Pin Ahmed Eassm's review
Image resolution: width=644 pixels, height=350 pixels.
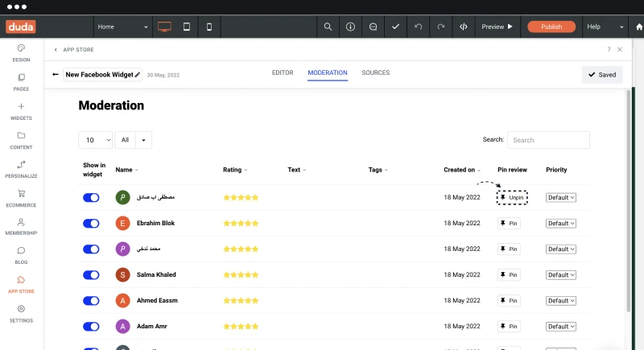coord(509,301)
